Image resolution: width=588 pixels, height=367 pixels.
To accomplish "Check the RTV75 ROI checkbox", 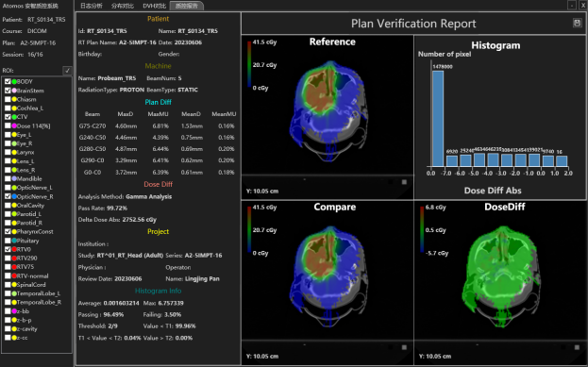I will [x=8, y=267].
